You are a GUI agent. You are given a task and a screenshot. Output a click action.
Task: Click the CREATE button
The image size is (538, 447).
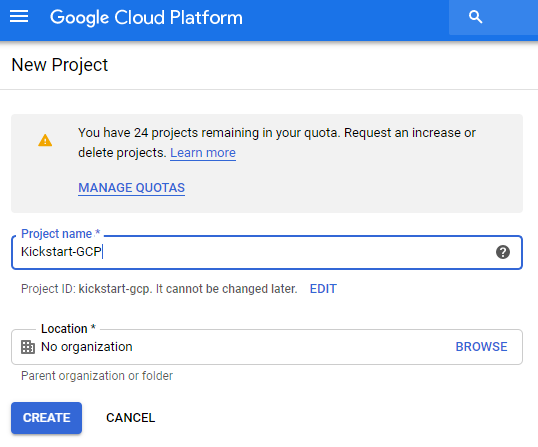pos(46,418)
